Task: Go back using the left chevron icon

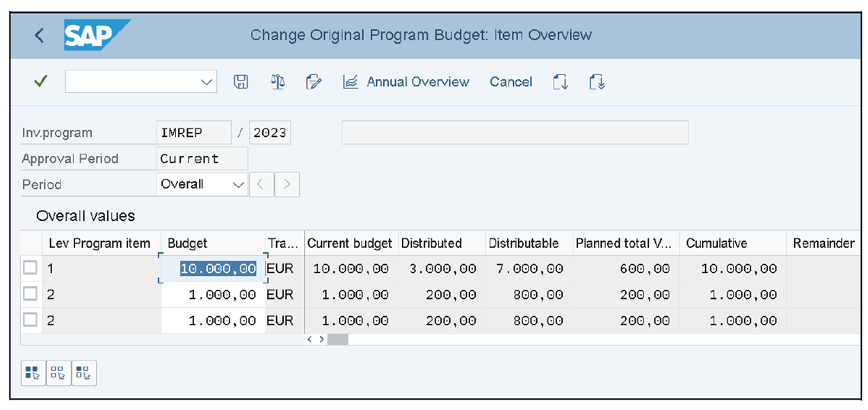Action: pyautogui.click(x=39, y=35)
